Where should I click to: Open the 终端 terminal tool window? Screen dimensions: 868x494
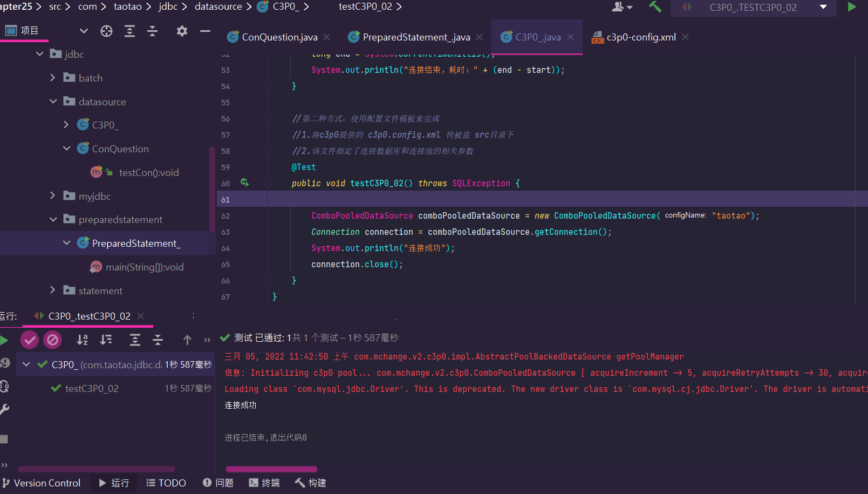[x=264, y=483]
